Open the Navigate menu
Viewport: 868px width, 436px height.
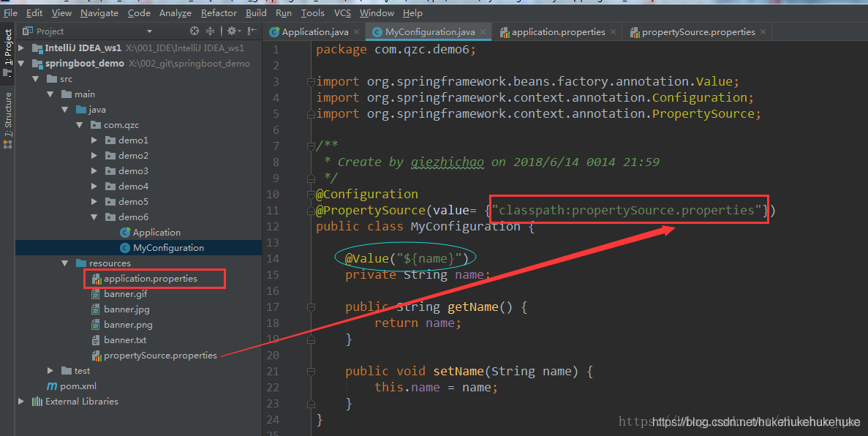[99, 12]
